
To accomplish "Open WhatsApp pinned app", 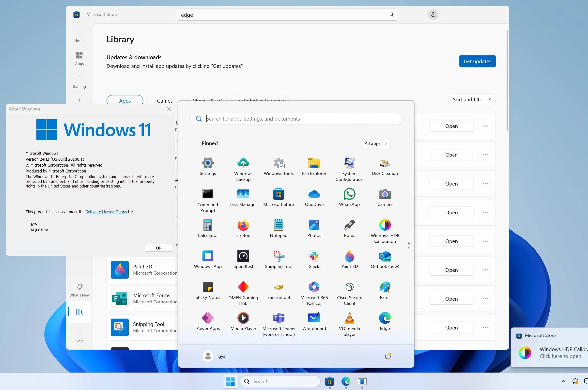I will (349, 198).
